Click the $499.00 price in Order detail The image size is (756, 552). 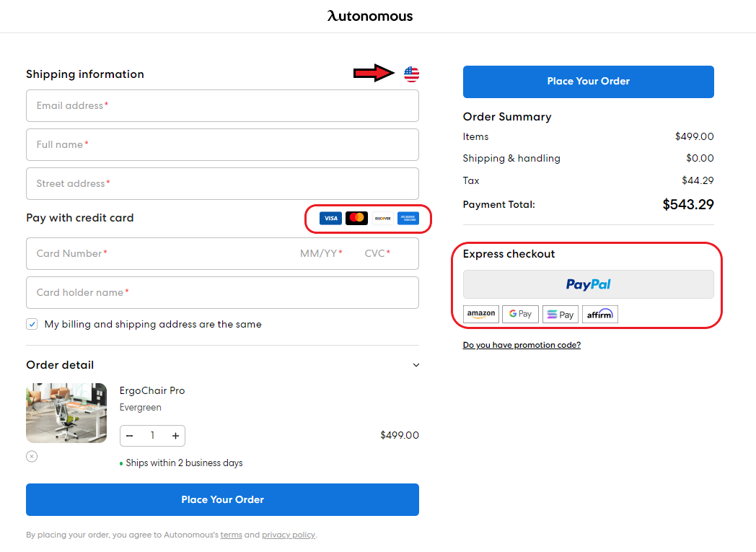(400, 435)
